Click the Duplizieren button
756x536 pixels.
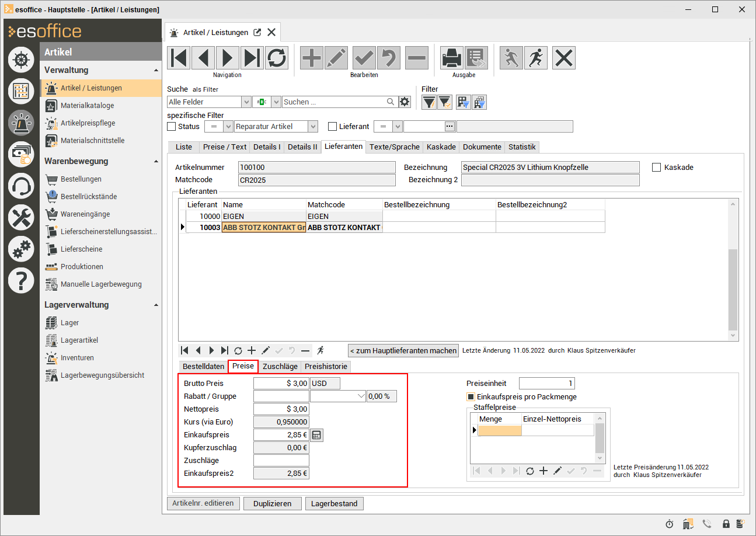click(273, 503)
